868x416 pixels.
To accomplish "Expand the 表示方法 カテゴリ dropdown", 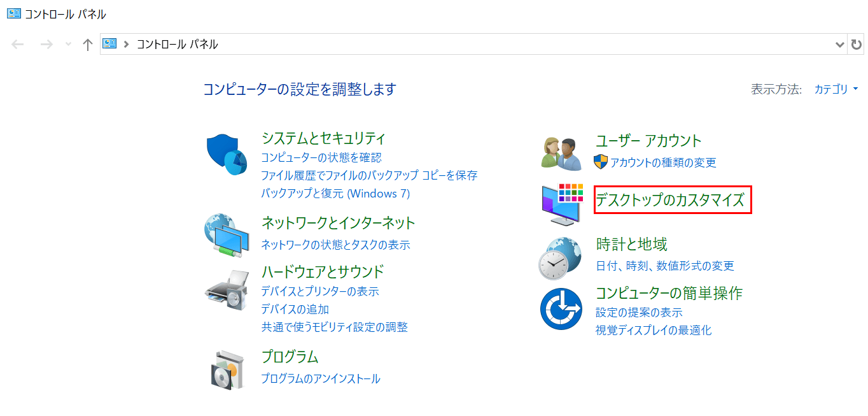I will point(837,89).
